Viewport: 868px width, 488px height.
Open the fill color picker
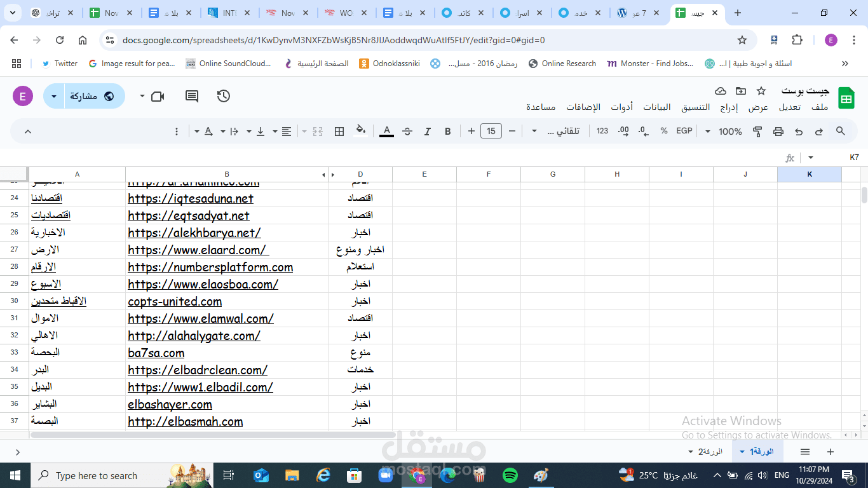[360, 132]
